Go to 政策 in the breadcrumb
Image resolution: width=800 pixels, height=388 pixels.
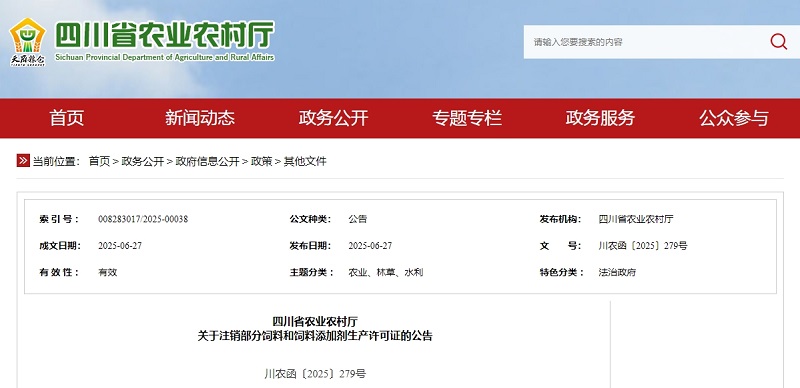point(262,161)
